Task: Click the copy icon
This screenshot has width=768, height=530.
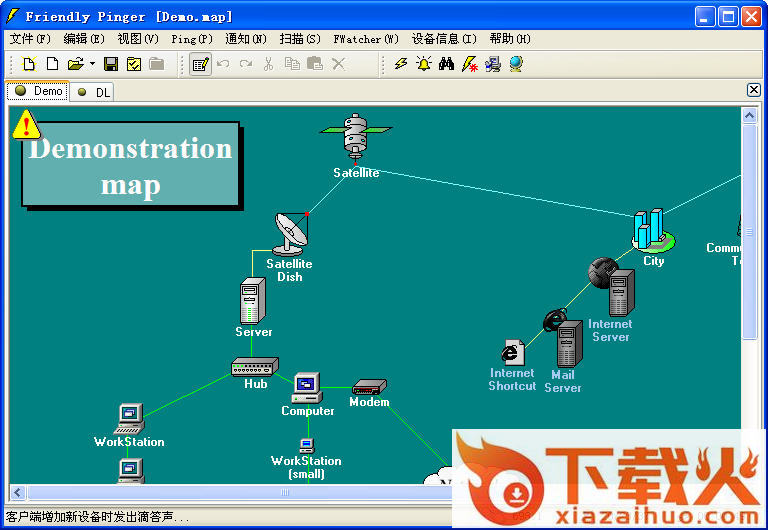Action: (x=292, y=64)
